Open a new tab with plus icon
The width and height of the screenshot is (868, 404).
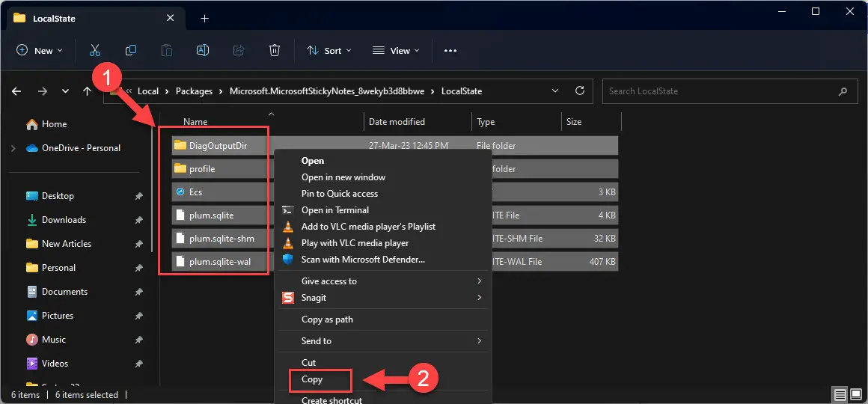[205, 18]
